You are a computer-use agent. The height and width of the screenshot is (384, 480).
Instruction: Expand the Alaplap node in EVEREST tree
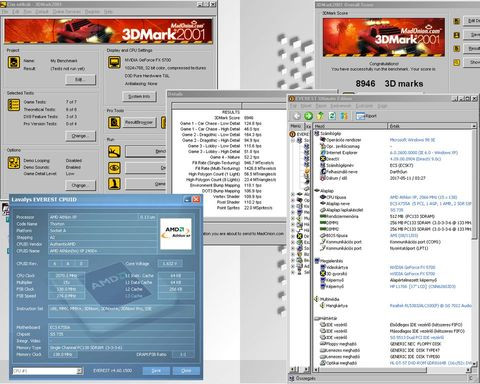[292, 194]
